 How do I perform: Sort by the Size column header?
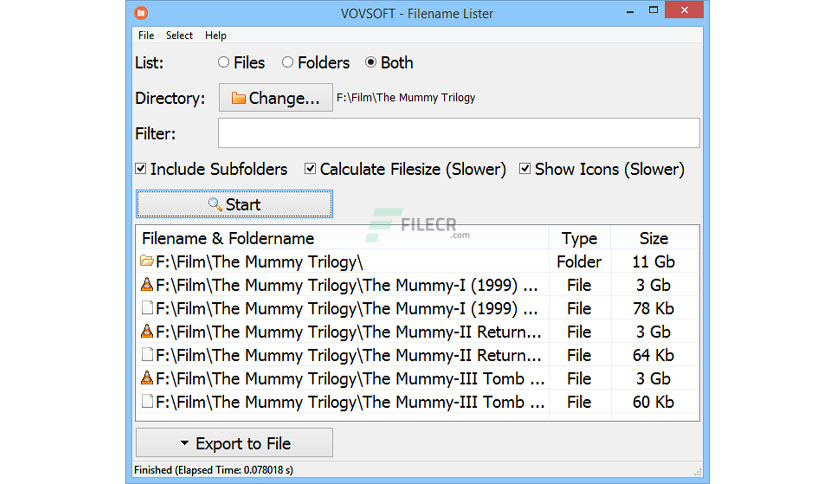point(654,238)
